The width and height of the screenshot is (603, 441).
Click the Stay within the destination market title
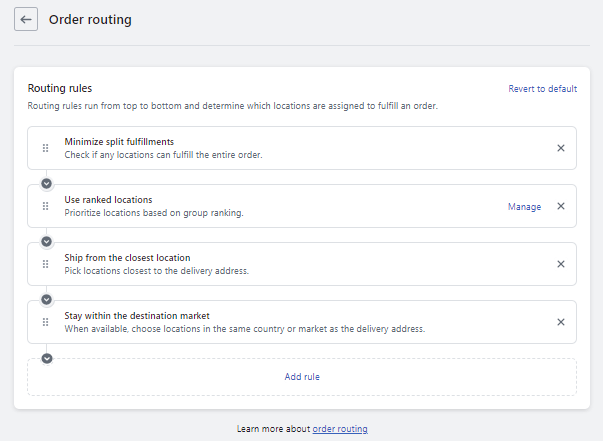pyautogui.click(x=137, y=316)
